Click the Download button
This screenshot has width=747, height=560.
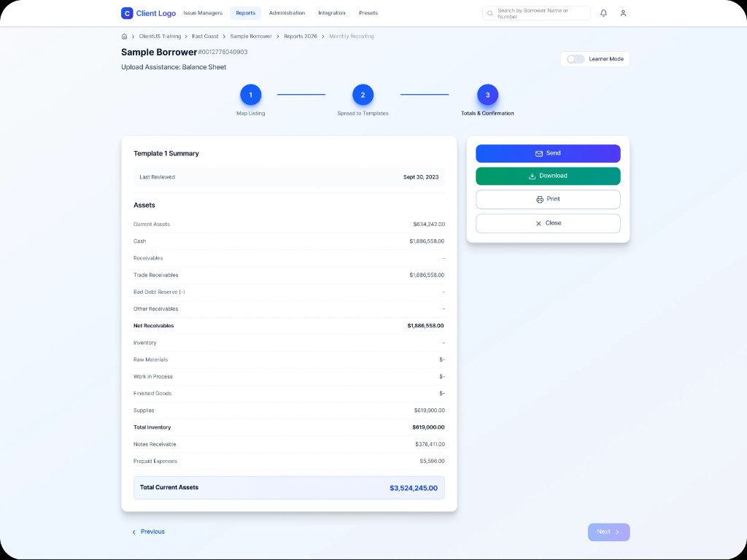548,176
